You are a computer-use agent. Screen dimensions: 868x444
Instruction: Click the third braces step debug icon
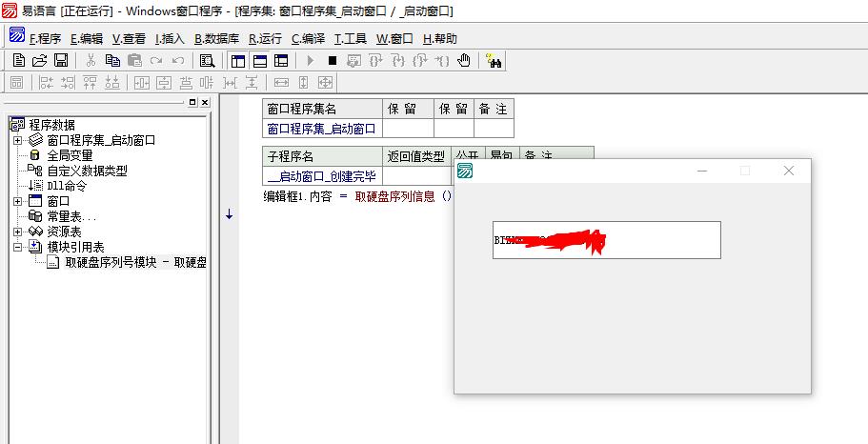419,61
